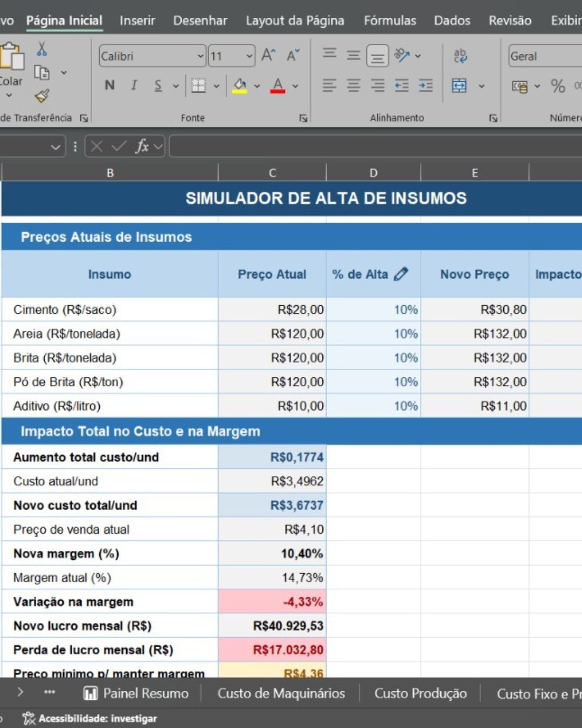582x728 pixels.
Task: Click the Copy icon in clipboard group
Action: [41, 72]
